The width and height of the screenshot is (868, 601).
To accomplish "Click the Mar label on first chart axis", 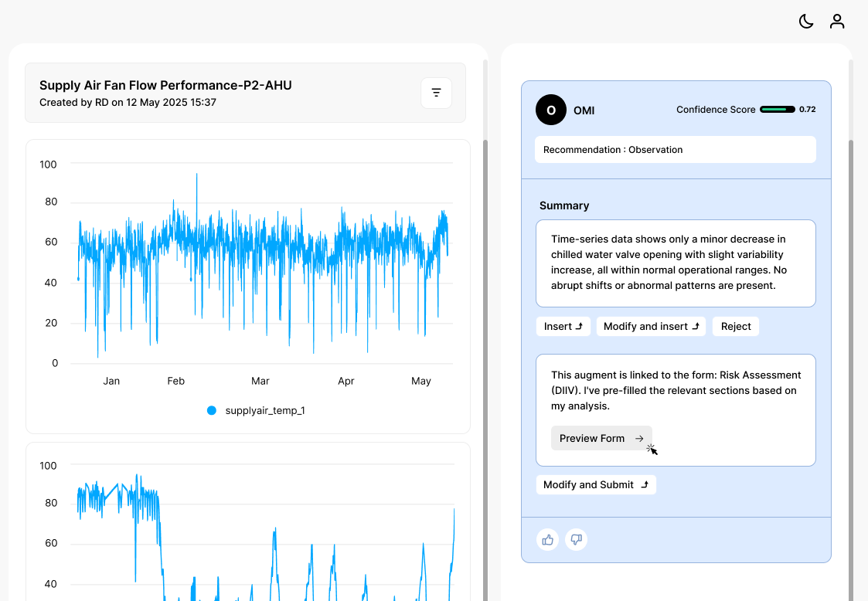I will coord(260,382).
